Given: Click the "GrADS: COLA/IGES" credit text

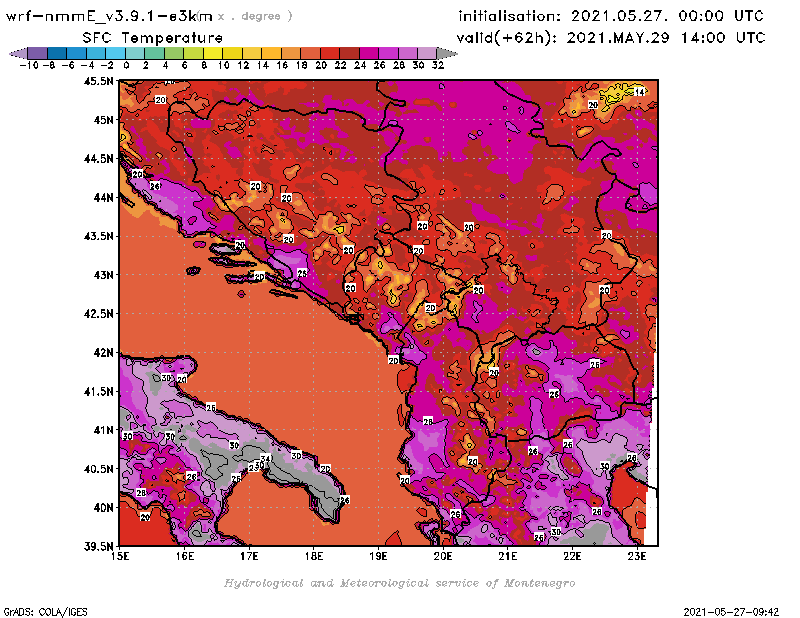Looking at the screenshot, I should [x=45, y=612].
